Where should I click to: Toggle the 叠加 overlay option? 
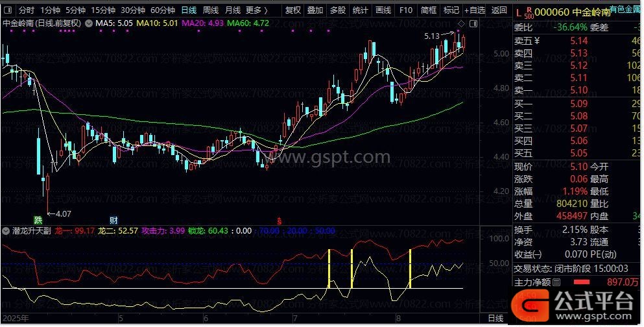[x=315, y=10]
